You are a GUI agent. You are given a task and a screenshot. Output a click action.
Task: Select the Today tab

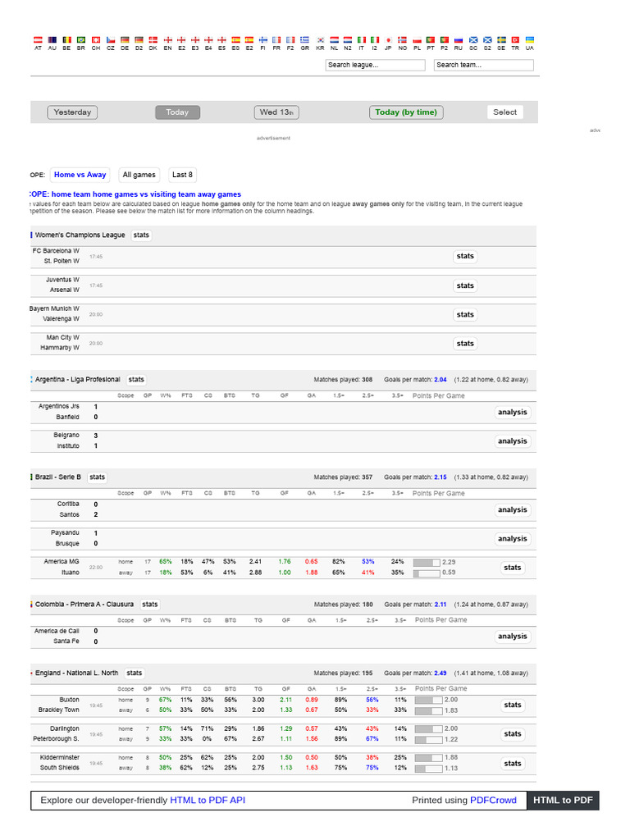point(177,112)
